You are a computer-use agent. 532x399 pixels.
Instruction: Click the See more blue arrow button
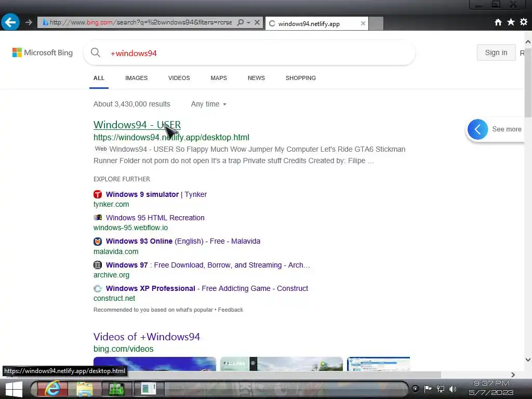pyautogui.click(x=478, y=129)
